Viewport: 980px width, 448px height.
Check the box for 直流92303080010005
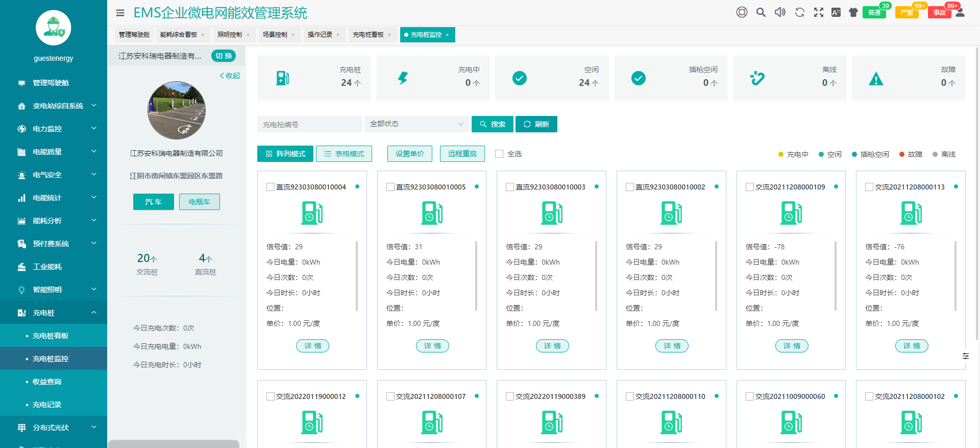click(x=390, y=187)
